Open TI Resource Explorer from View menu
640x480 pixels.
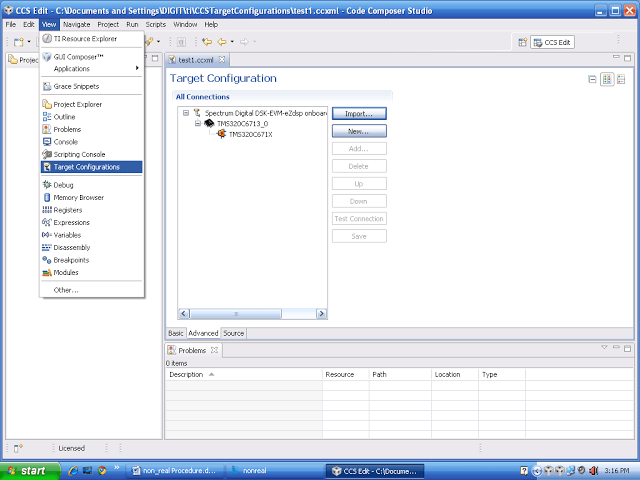coord(91,39)
